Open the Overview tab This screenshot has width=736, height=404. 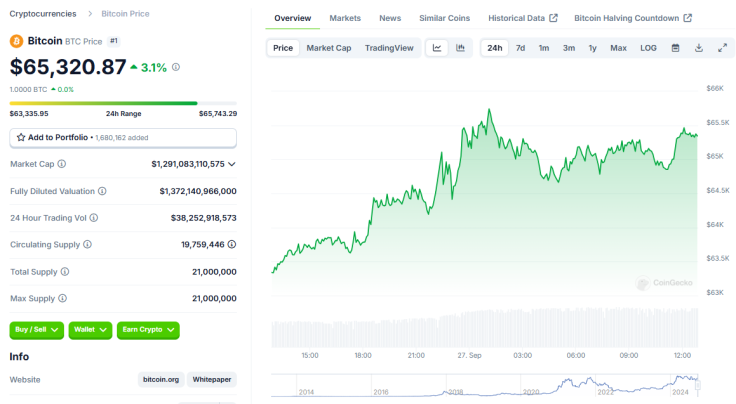click(292, 18)
